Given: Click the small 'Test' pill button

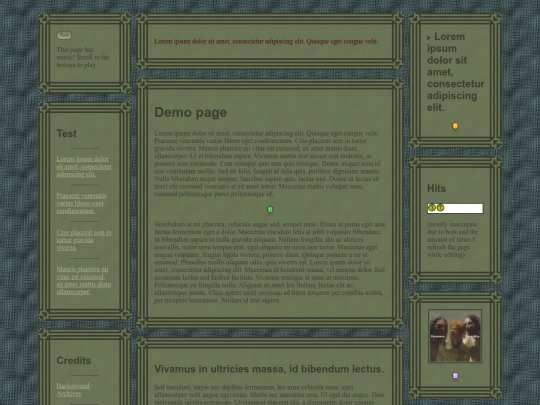Looking at the screenshot, I should (x=64, y=35).
